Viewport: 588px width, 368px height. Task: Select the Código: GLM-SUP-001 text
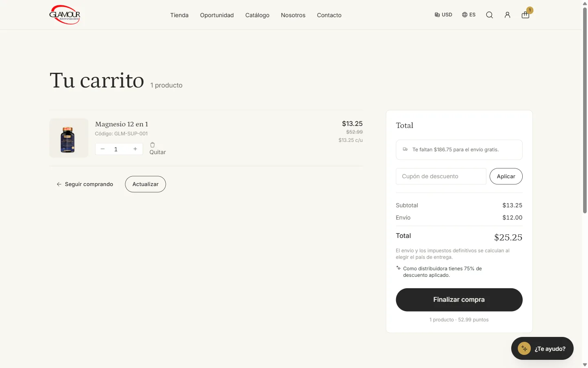tap(121, 134)
